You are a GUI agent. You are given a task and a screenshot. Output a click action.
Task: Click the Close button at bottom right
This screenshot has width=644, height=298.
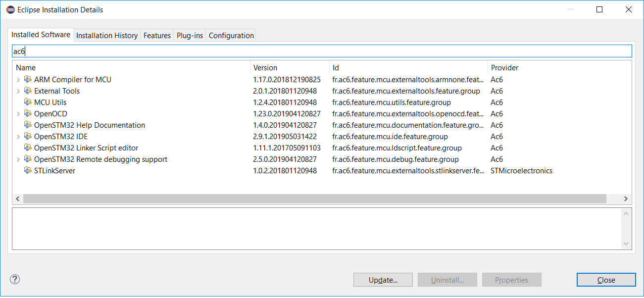(606, 280)
